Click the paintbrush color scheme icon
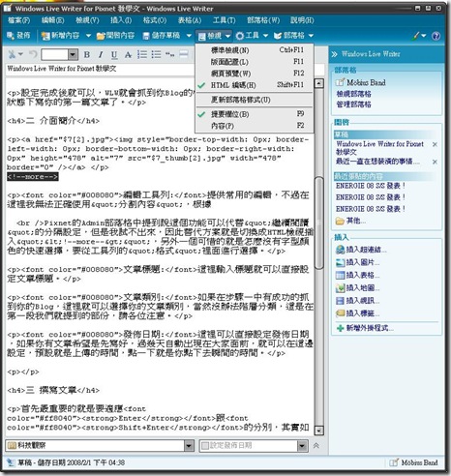Viewport: 451px width, 476px height. [x=416, y=36]
